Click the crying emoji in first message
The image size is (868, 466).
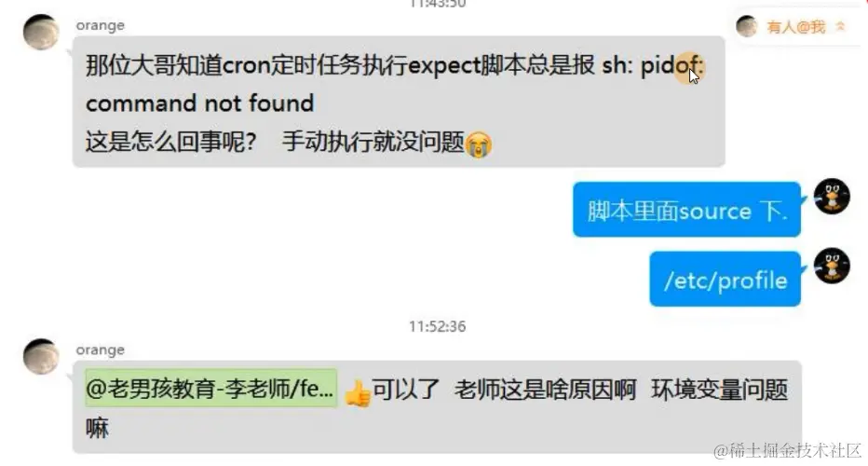click(x=479, y=144)
